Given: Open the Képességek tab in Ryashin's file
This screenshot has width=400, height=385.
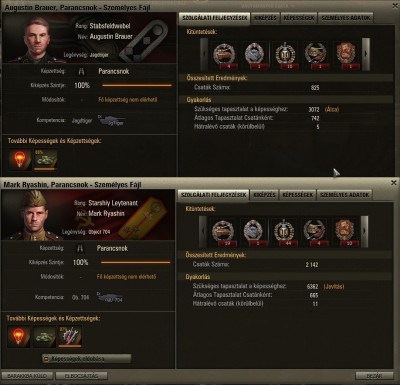Looking at the screenshot, I should (x=298, y=195).
